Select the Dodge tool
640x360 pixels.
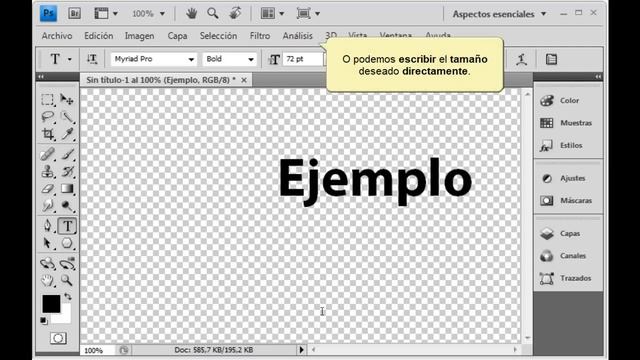67,205
